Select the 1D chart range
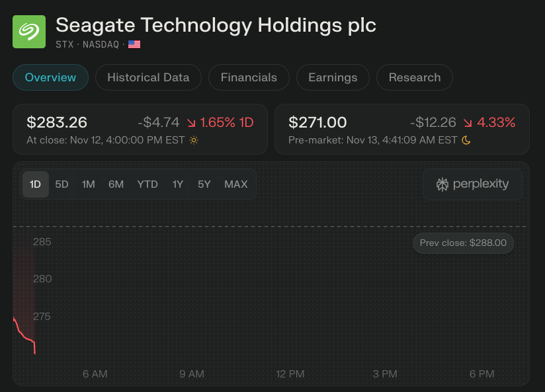The image size is (545, 392). coord(36,184)
